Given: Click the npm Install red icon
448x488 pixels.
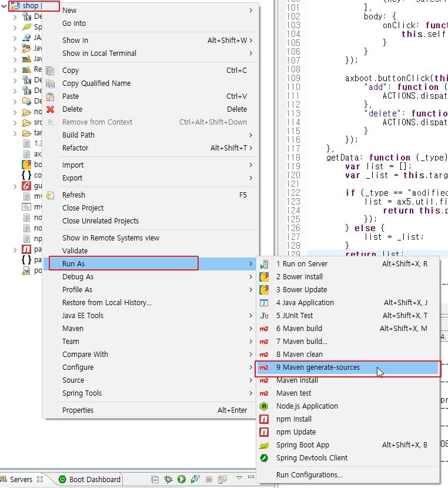Looking at the screenshot, I should click(x=264, y=419).
